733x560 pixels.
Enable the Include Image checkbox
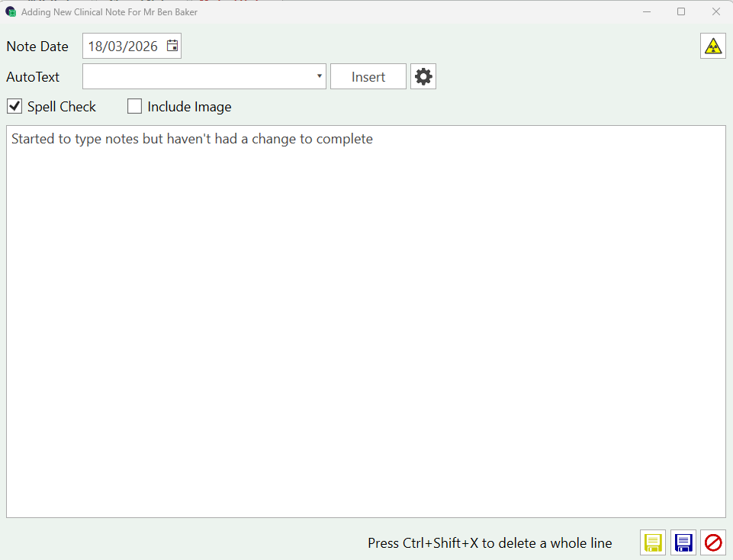134,106
